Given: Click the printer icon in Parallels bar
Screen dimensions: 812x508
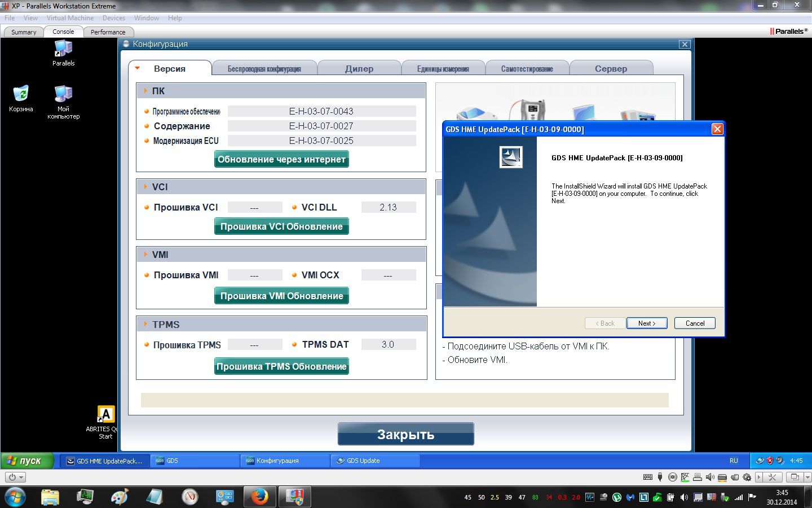Looking at the screenshot, I should click(698, 477).
